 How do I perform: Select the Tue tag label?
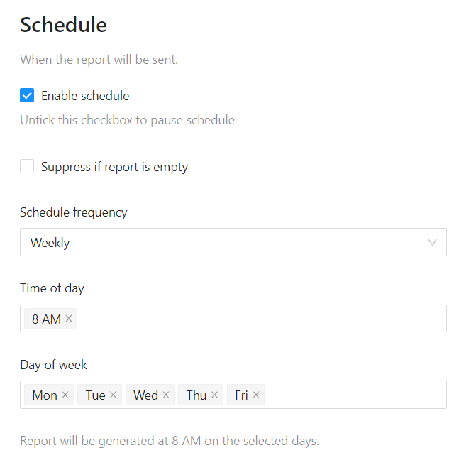click(95, 395)
